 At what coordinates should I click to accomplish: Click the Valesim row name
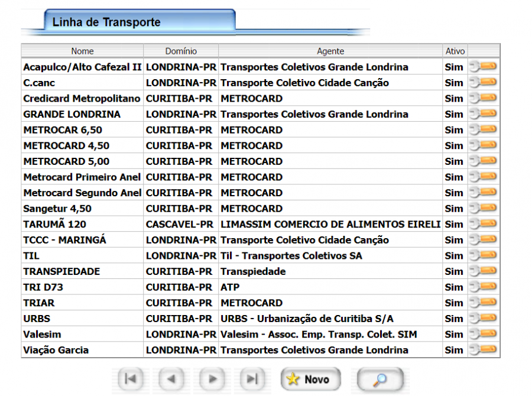click(42, 335)
